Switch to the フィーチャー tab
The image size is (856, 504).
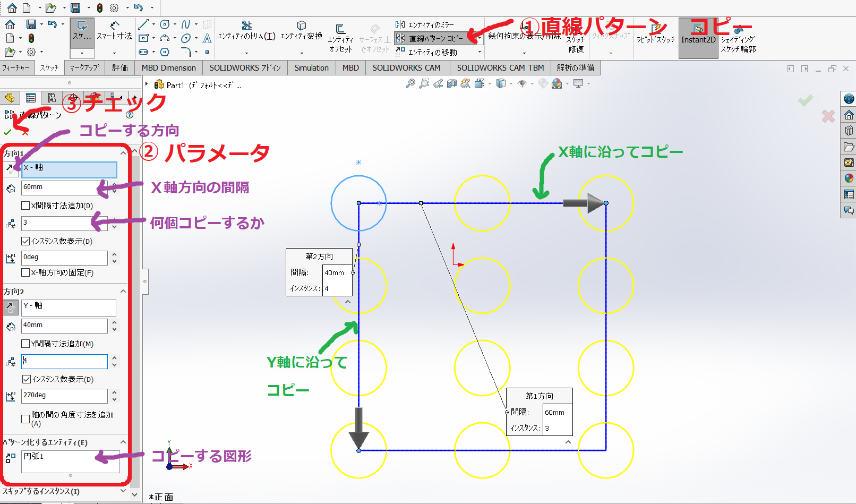click(16, 68)
